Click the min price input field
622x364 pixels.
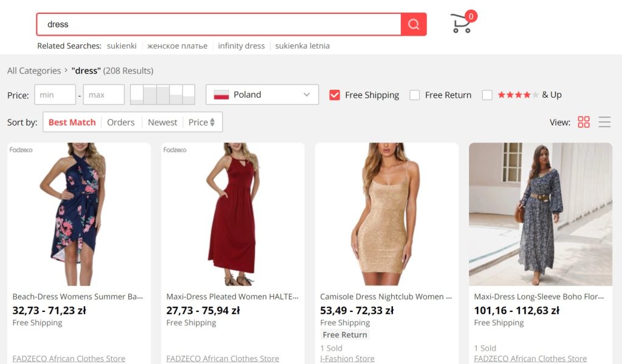[x=55, y=95]
